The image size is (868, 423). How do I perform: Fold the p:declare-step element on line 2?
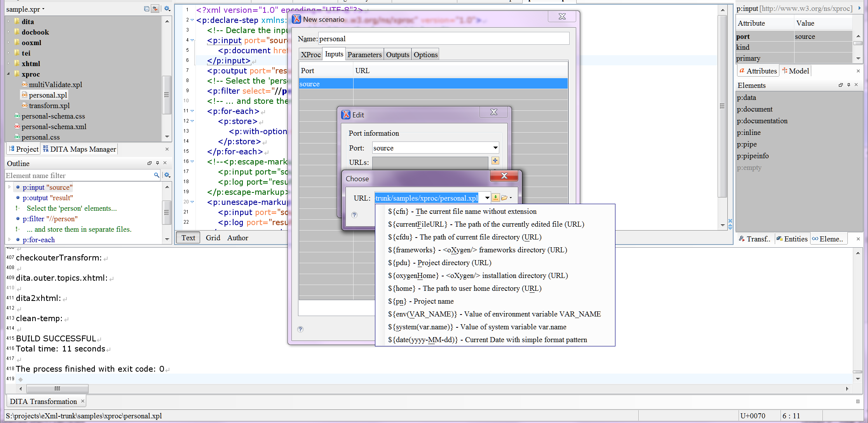tap(192, 20)
